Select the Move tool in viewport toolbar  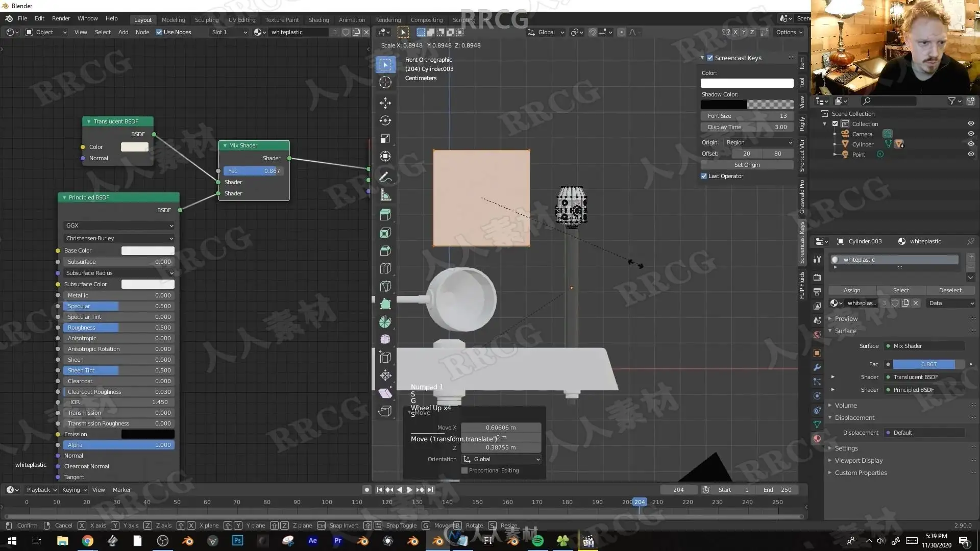[x=385, y=103]
